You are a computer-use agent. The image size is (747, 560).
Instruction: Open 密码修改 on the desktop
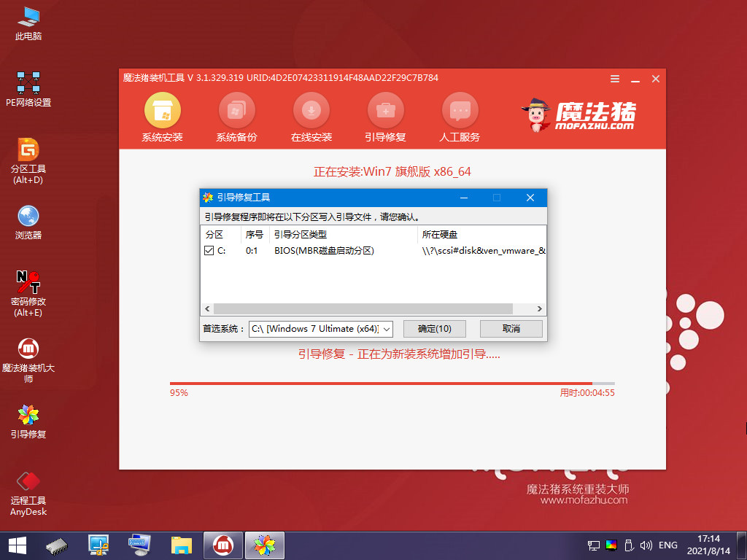(x=28, y=283)
